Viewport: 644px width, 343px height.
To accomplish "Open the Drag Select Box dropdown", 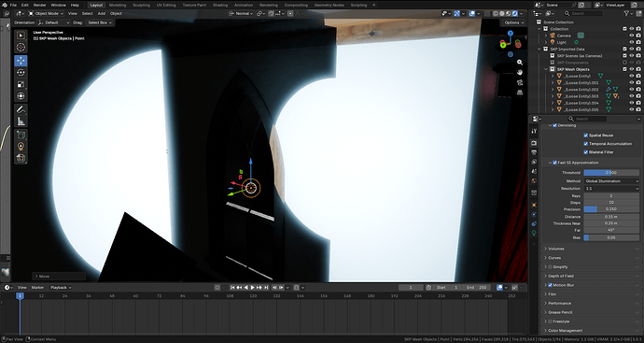I will tap(99, 22).
